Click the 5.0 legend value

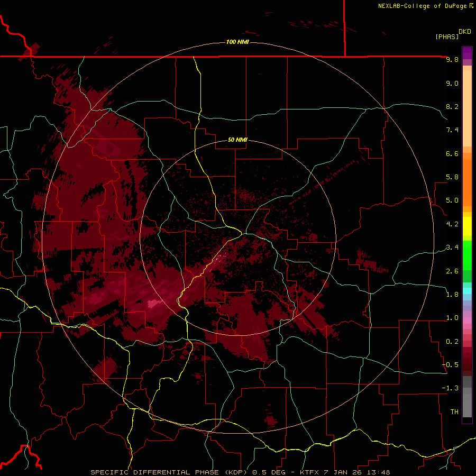click(x=452, y=200)
